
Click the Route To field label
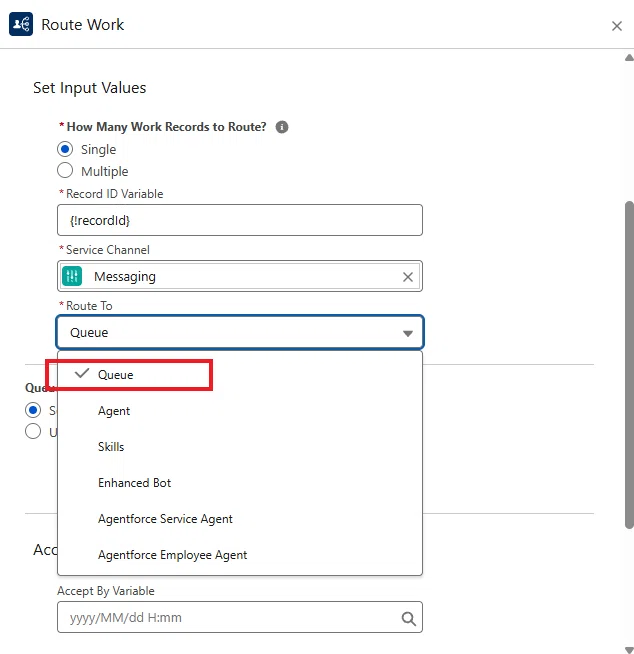pyautogui.click(x=89, y=306)
